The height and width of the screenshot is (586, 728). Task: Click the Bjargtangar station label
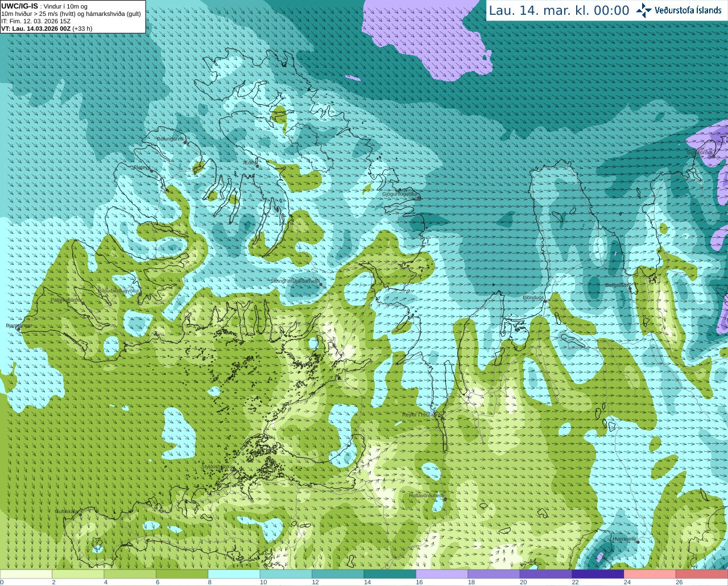point(19,325)
